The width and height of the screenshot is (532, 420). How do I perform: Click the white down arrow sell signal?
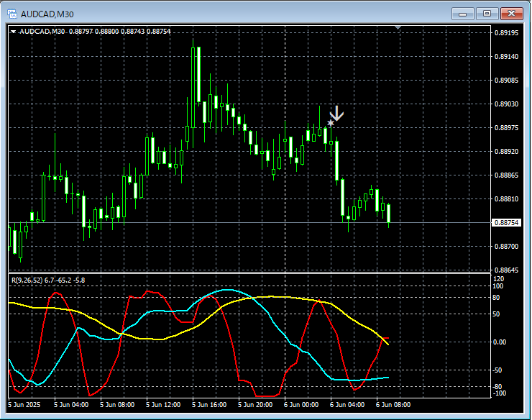pos(336,114)
